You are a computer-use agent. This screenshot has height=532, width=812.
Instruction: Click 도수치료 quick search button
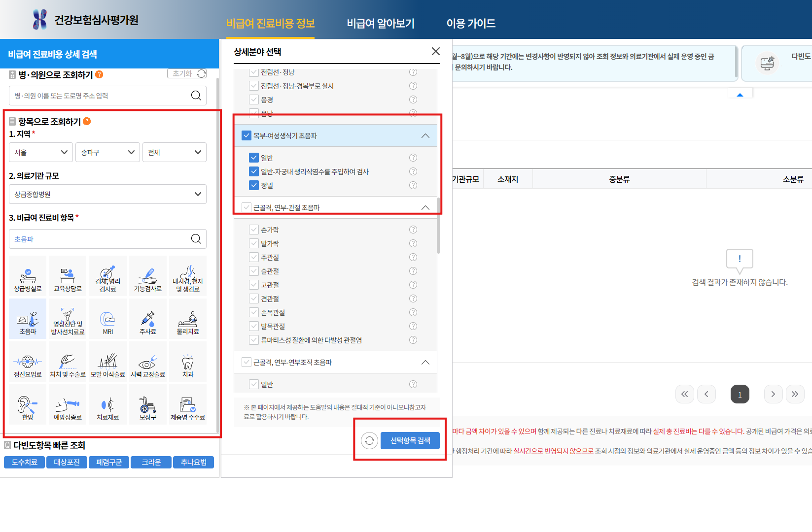tap(24, 462)
